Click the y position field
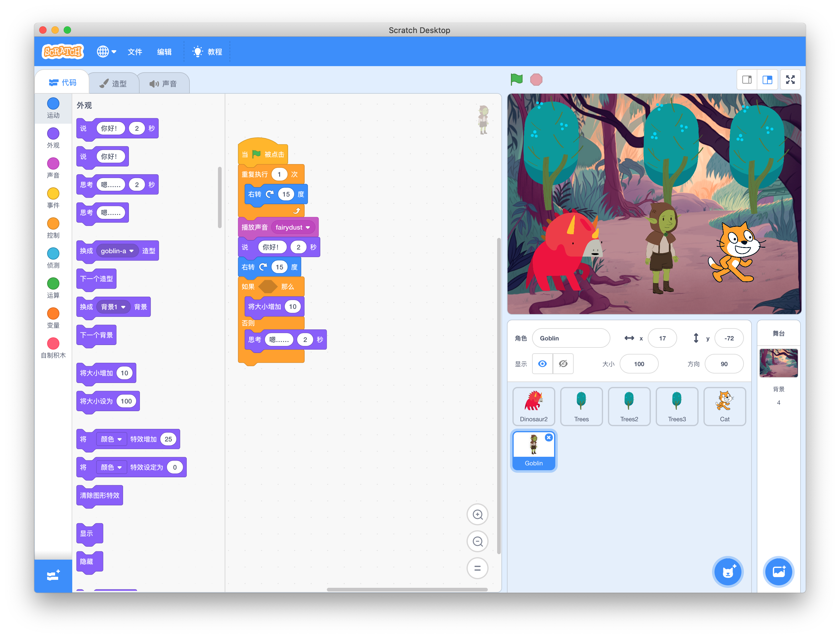 pos(729,338)
